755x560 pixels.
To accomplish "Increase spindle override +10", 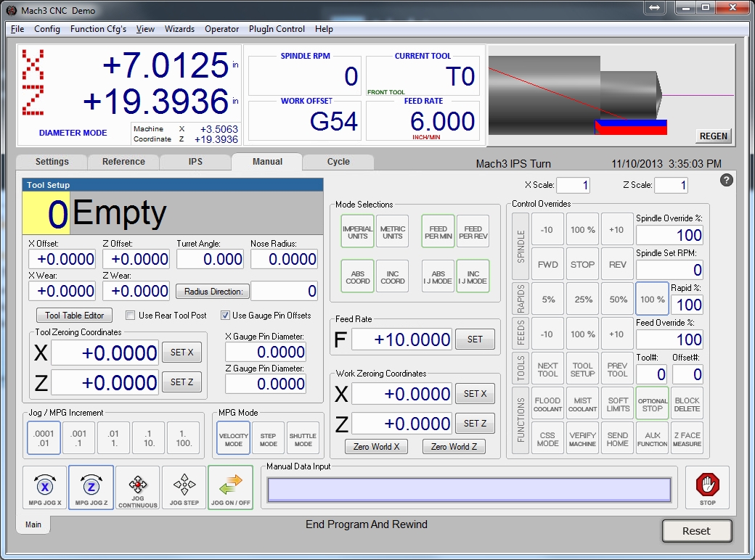I will 618,229.
